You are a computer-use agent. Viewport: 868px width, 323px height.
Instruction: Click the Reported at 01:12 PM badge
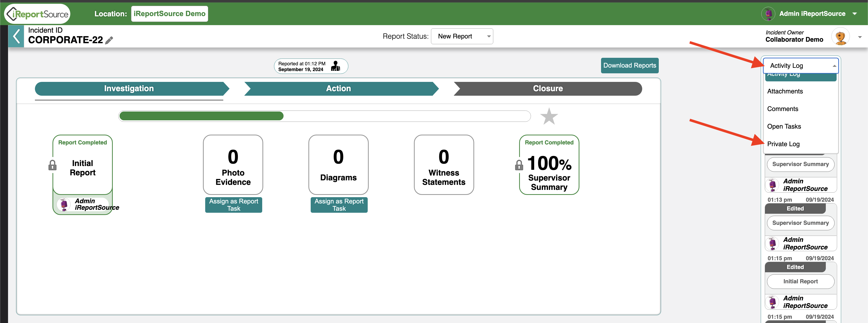[x=311, y=66]
